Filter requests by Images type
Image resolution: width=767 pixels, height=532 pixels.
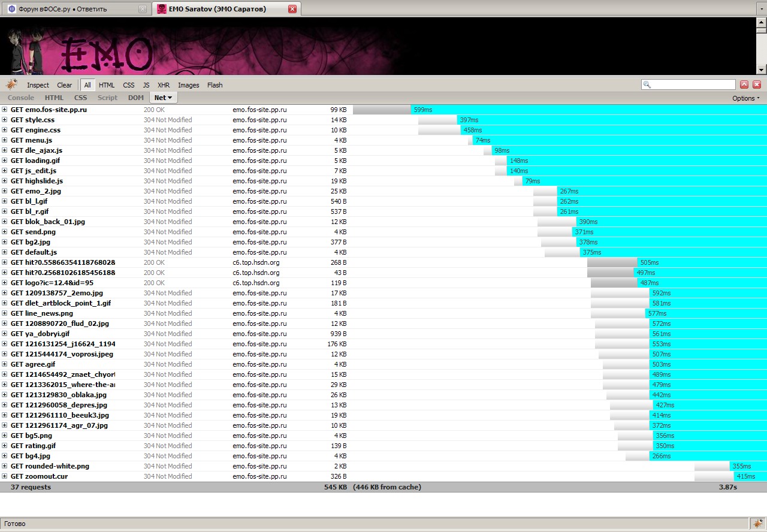point(188,85)
